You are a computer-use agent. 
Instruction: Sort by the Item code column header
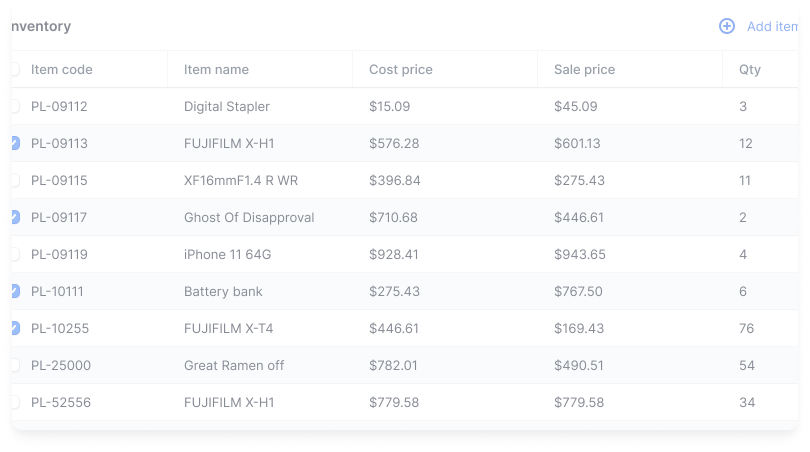pyautogui.click(x=61, y=70)
